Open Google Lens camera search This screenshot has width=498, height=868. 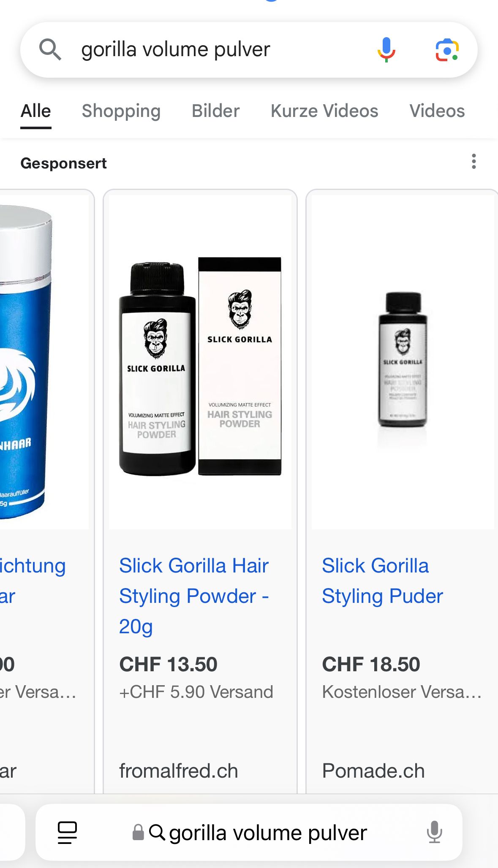(x=447, y=50)
